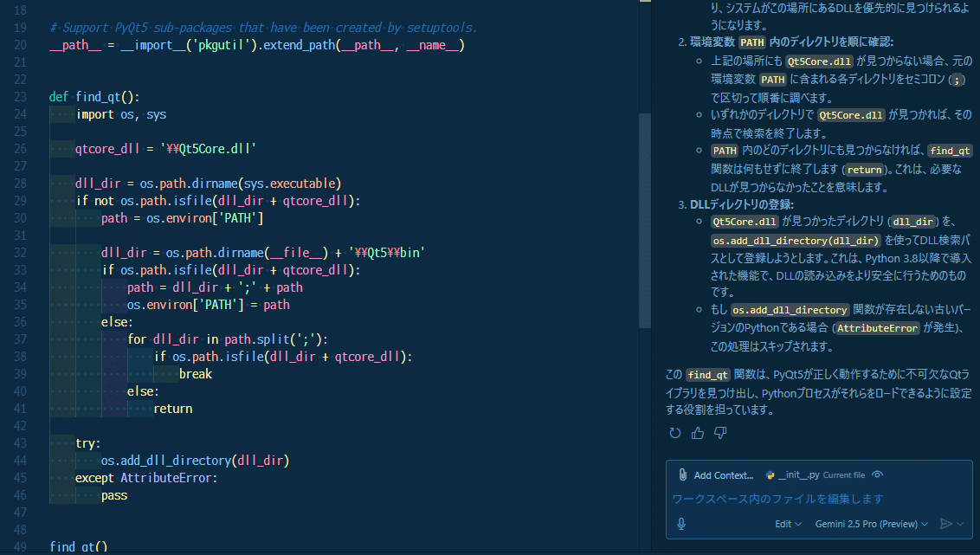Click line number 26 to select that line
This screenshot has width=980, height=555.
[x=21, y=148]
